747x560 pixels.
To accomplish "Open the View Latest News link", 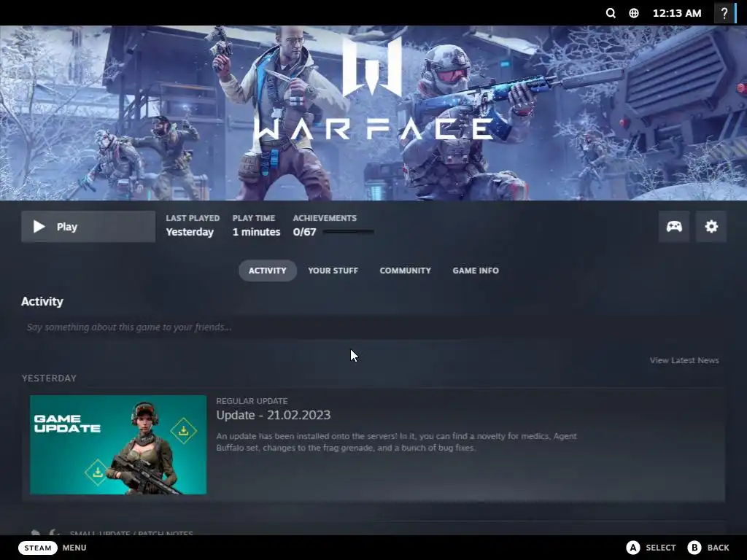I will click(684, 360).
